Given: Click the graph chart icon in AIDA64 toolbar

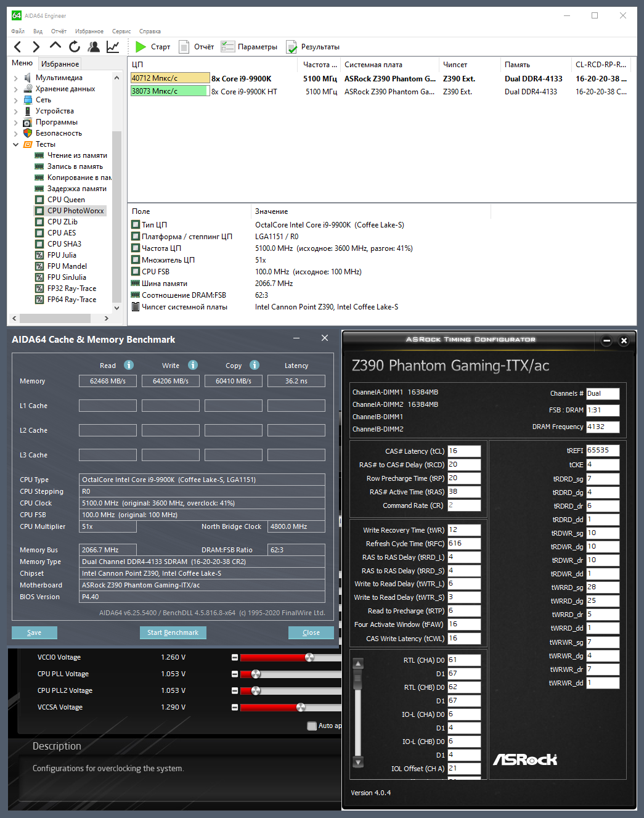Looking at the screenshot, I should [x=113, y=46].
